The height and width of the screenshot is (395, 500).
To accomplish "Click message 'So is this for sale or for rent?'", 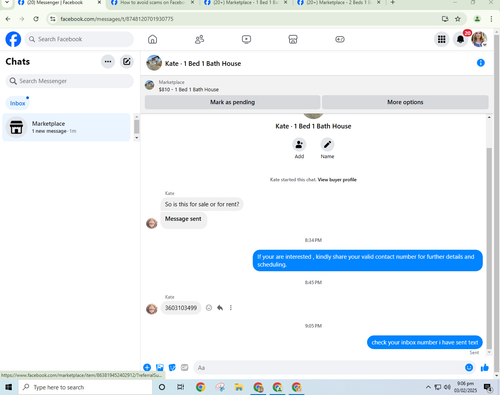I will [202, 204].
